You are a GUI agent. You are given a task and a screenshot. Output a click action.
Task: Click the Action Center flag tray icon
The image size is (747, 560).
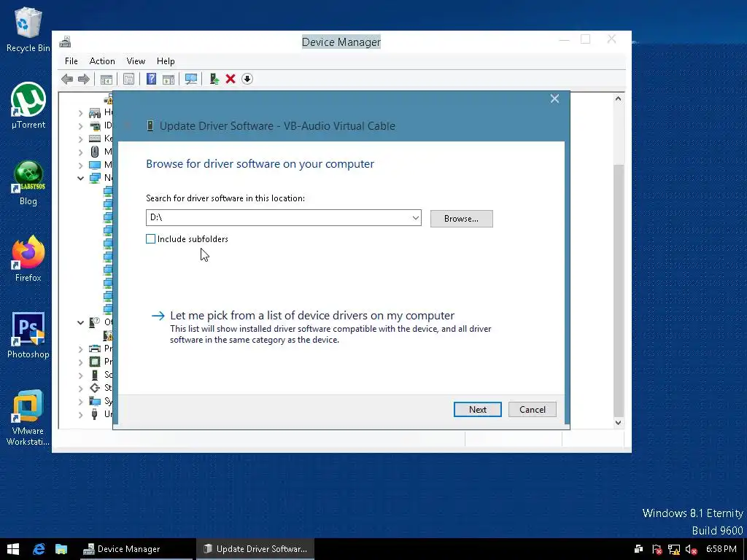(657, 550)
